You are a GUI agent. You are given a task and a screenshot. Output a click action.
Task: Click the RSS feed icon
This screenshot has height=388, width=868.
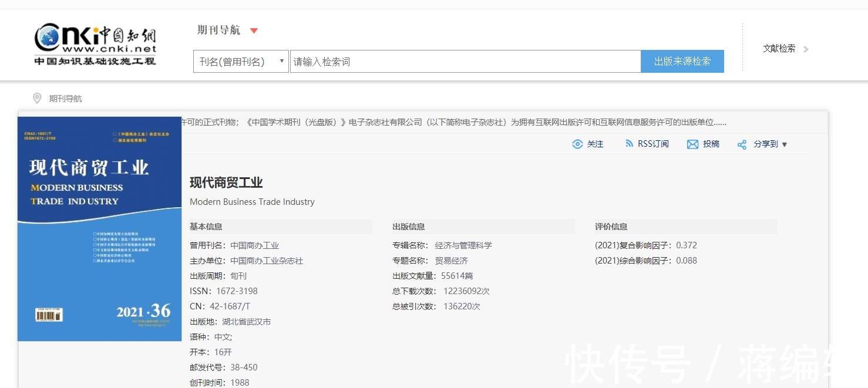click(x=629, y=144)
